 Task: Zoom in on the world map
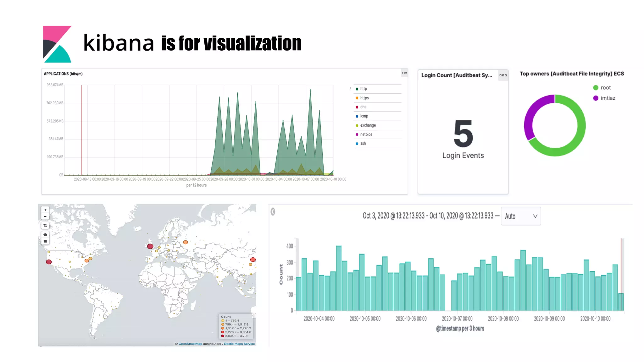45,210
